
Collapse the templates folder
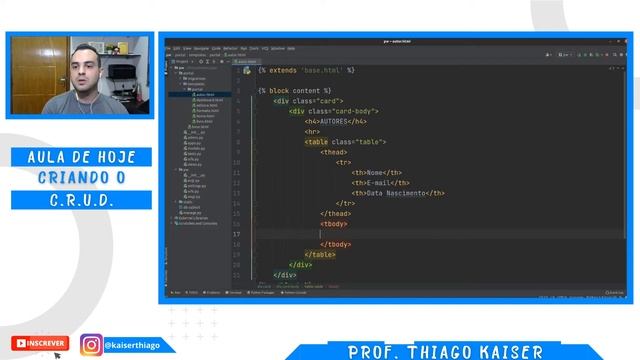[181, 84]
